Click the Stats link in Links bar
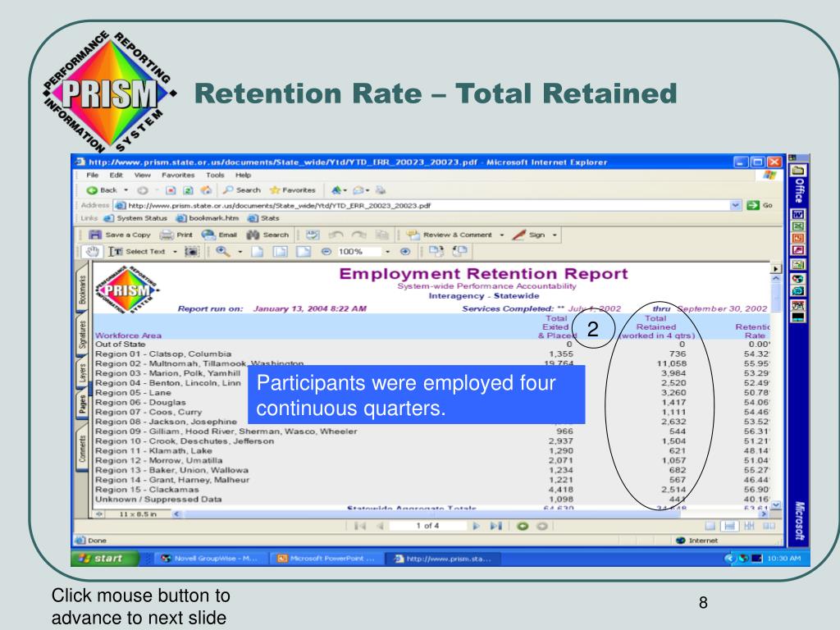This screenshot has width=840, height=630. coord(263,218)
